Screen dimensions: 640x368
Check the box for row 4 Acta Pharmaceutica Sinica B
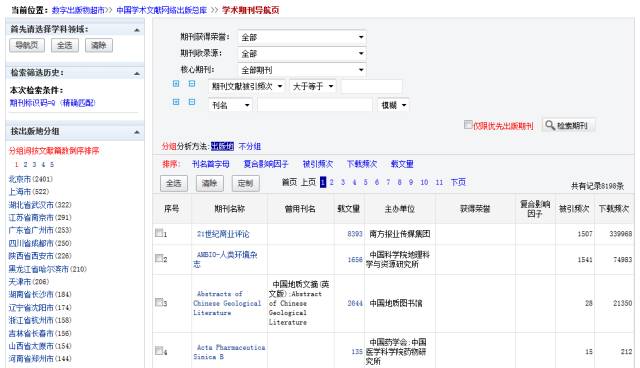coord(159,350)
